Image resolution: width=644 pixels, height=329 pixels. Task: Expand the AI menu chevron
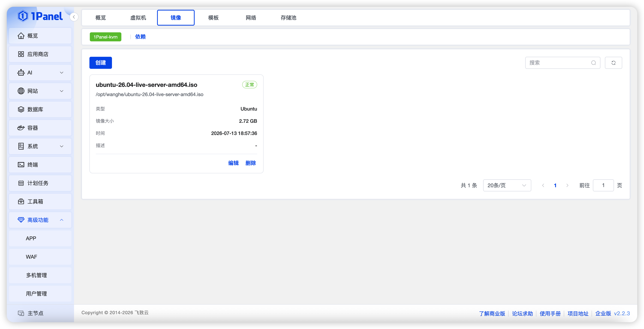pos(61,73)
